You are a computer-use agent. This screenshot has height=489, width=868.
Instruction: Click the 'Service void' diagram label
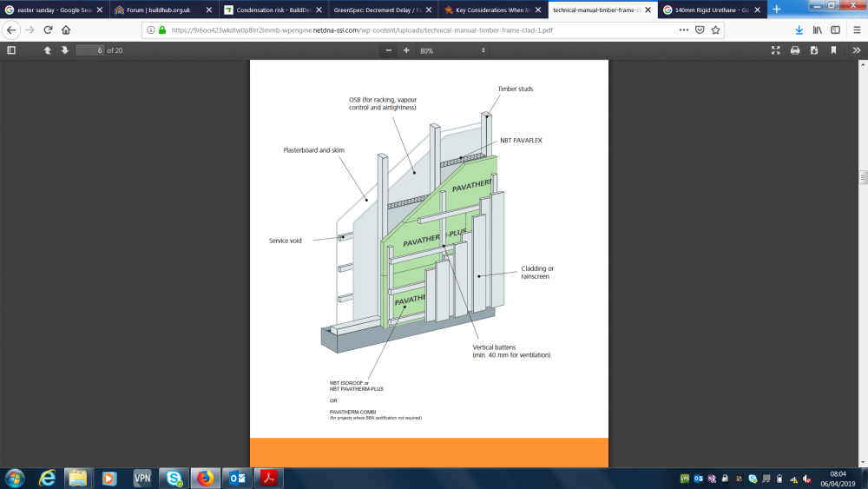coord(285,241)
